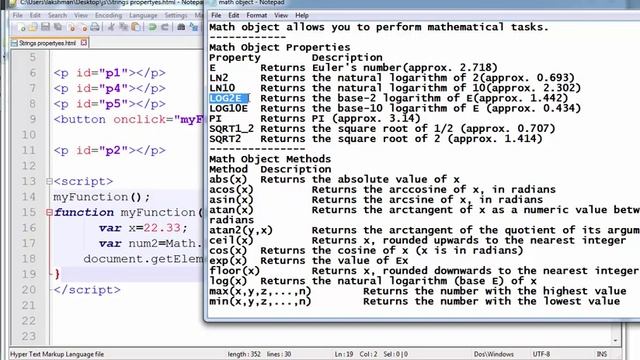This screenshot has height=360, width=640.
Task: Open Notepad++ Settings menu
Action: pos(176,16)
